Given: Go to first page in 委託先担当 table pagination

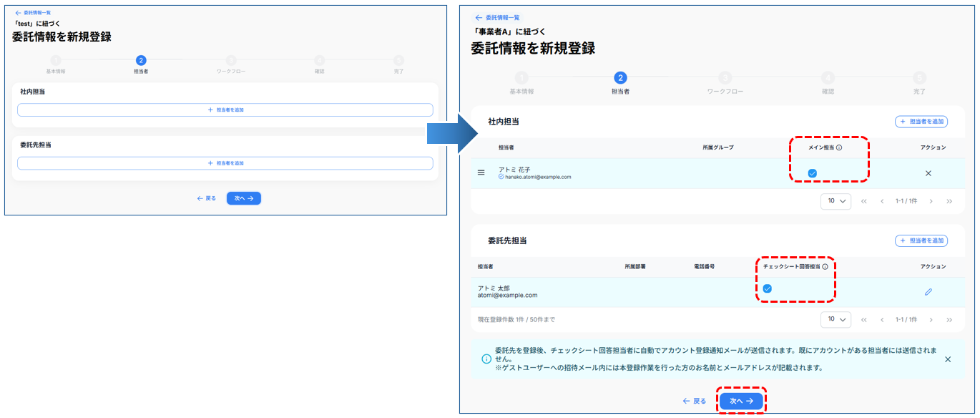Looking at the screenshot, I should click(x=864, y=320).
